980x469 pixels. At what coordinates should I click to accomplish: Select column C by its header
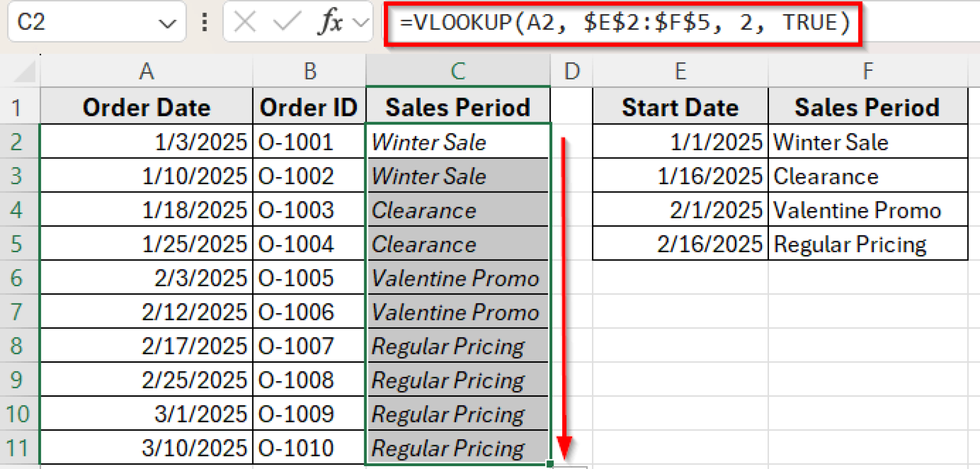pyautogui.click(x=457, y=71)
